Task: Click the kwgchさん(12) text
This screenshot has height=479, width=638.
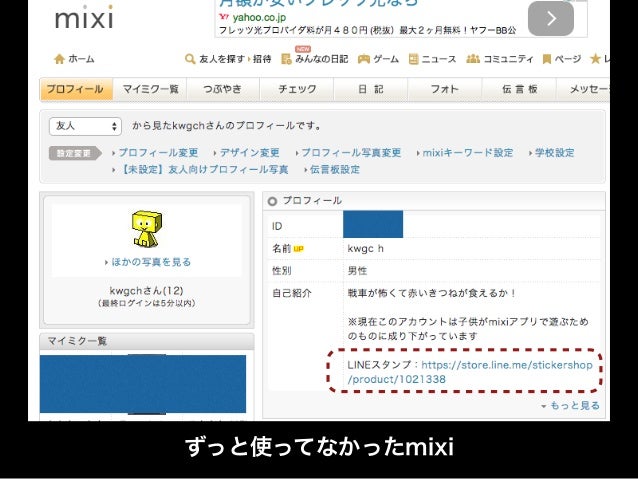Action: coord(146,291)
